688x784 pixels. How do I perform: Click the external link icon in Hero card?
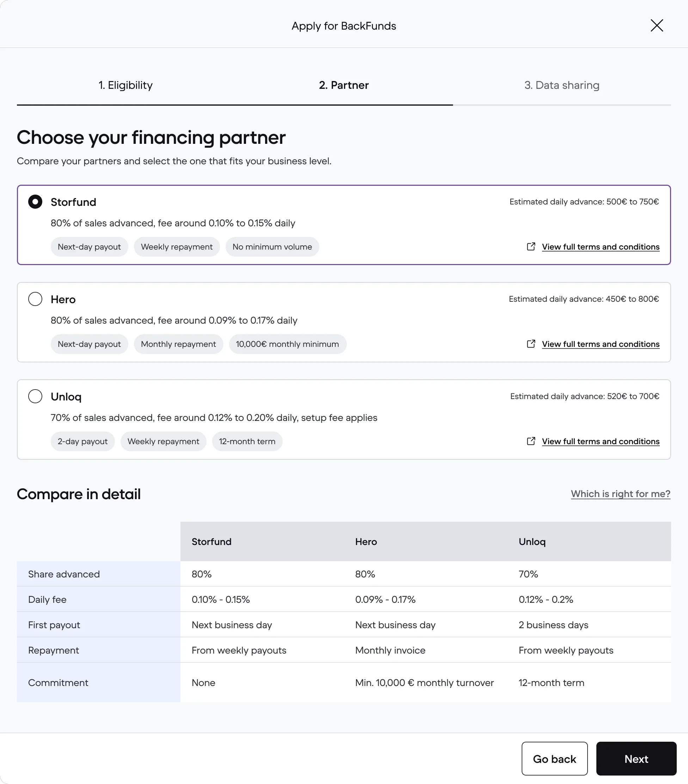531,344
